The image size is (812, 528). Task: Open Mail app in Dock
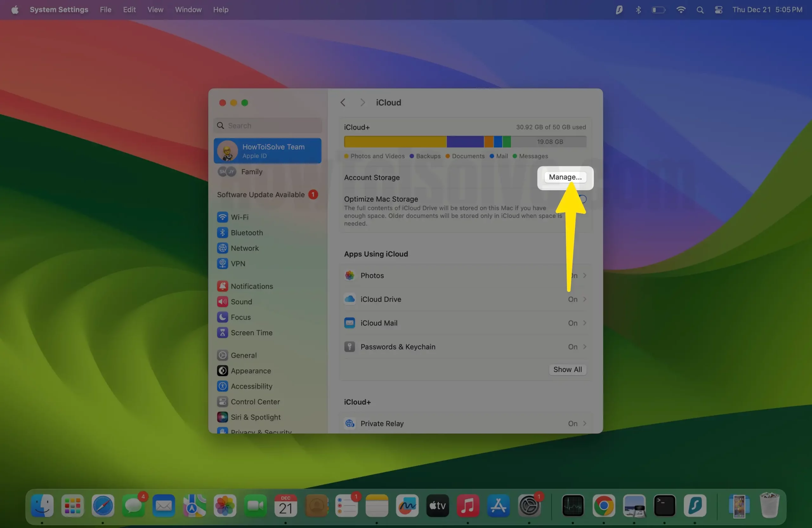pyautogui.click(x=164, y=505)
